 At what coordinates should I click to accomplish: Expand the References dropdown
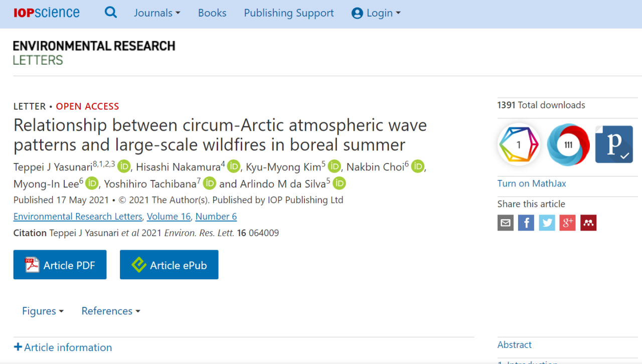pyautogui.click(x=111, y=311)
